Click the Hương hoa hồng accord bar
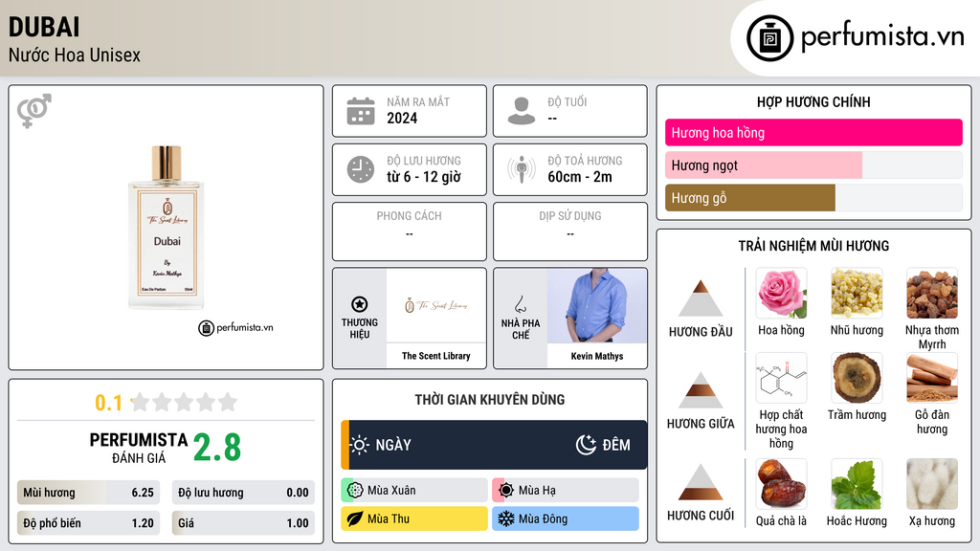This screenshot has width=980, height=551. click(x=813, y=132)
